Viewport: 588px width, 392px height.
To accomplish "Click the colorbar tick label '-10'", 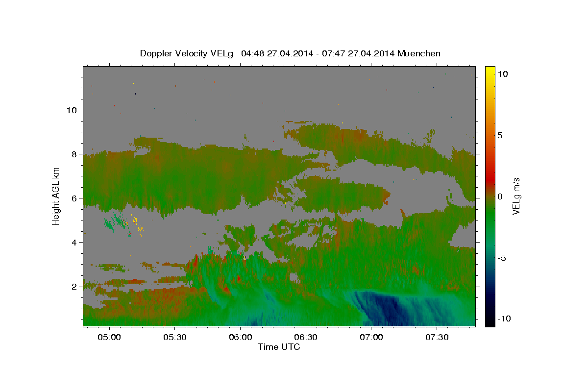I will click(505, 319).
